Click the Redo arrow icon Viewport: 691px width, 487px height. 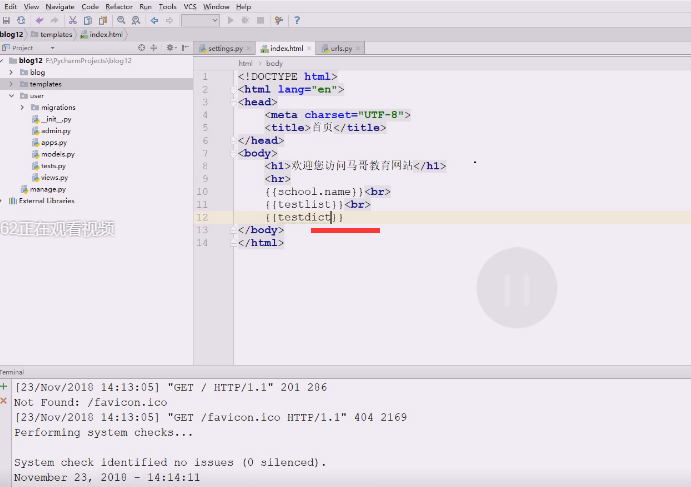point(54,20)
